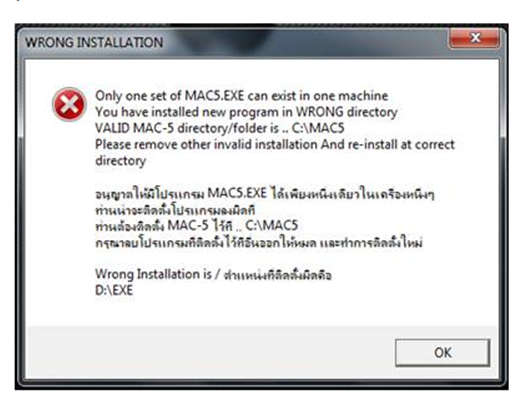Click C:\MAC5 path in the English VALID line
The height and width of the screenshot is (418, 517).
pyautogui.click(x=318, y=128)
